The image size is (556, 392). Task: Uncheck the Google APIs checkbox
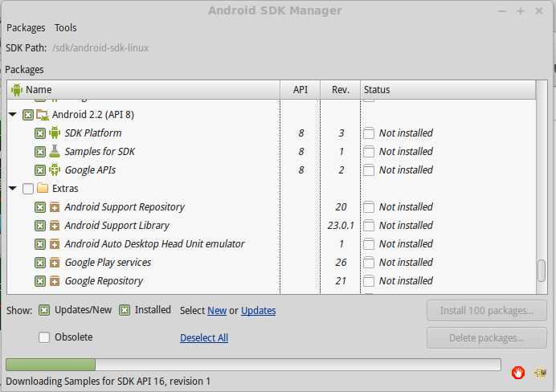point(40,170)
